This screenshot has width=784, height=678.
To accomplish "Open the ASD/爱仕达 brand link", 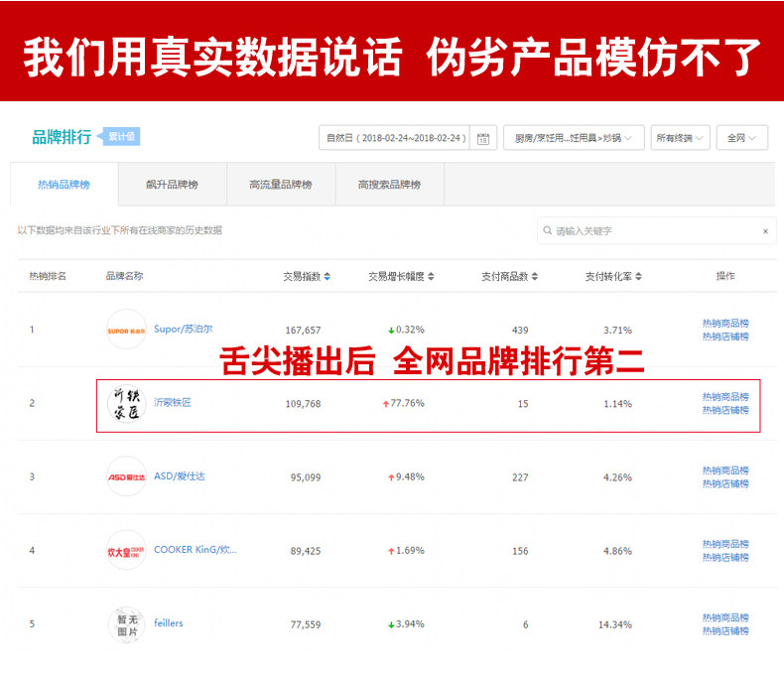I will pyautogui.click(x=180, y=476).
